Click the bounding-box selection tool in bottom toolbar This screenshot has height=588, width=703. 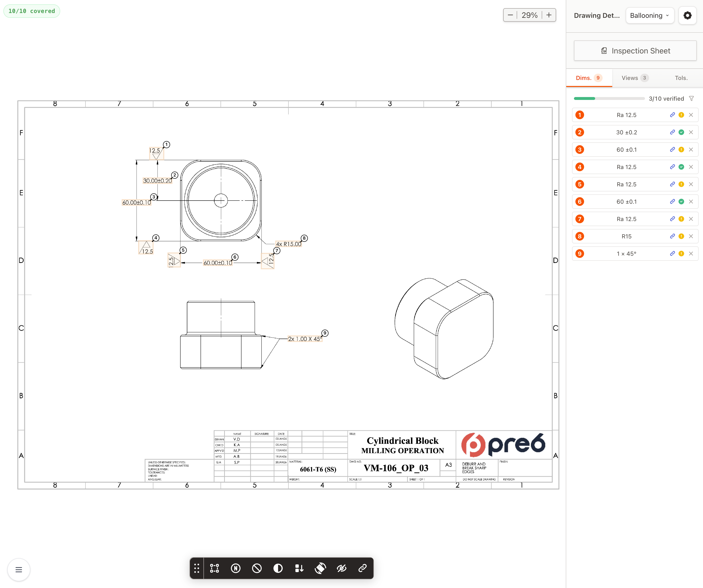214,568
